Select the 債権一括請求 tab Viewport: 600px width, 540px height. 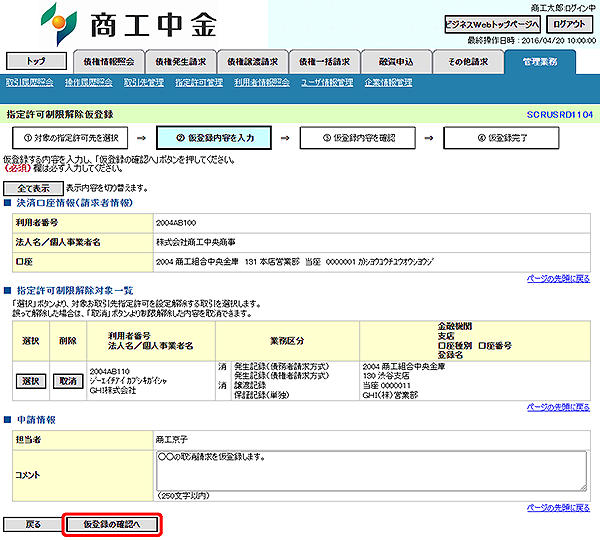click(324, 62)
